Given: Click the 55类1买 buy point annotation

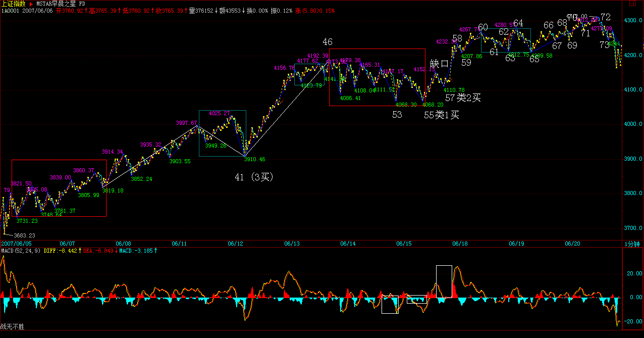Looking at the screenshot, I should (x=442, y=115).
